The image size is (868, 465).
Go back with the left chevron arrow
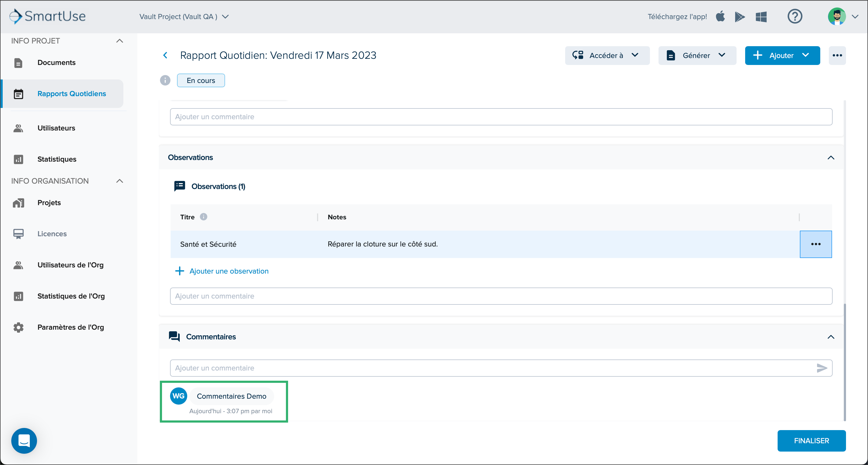(x=165, y=55)
